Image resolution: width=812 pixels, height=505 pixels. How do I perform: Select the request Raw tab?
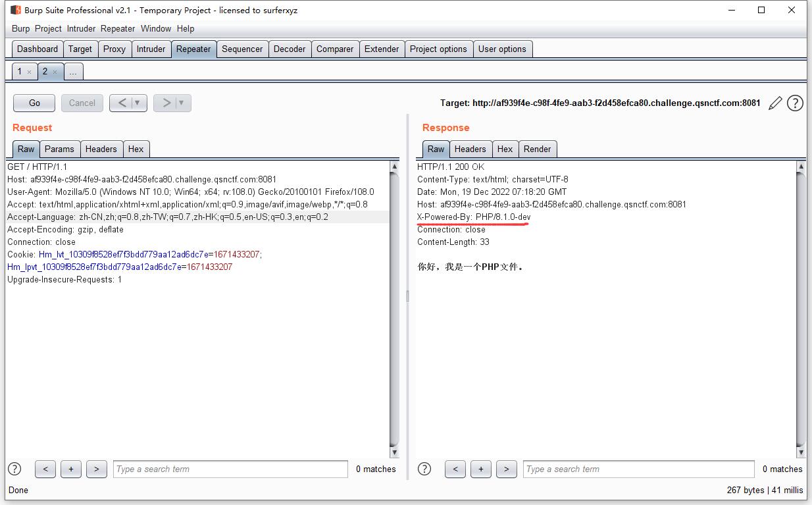(26, 149)
